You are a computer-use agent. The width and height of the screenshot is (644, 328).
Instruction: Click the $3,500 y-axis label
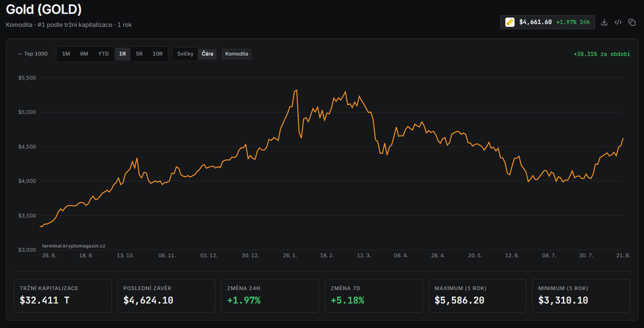tap(27, 216)
